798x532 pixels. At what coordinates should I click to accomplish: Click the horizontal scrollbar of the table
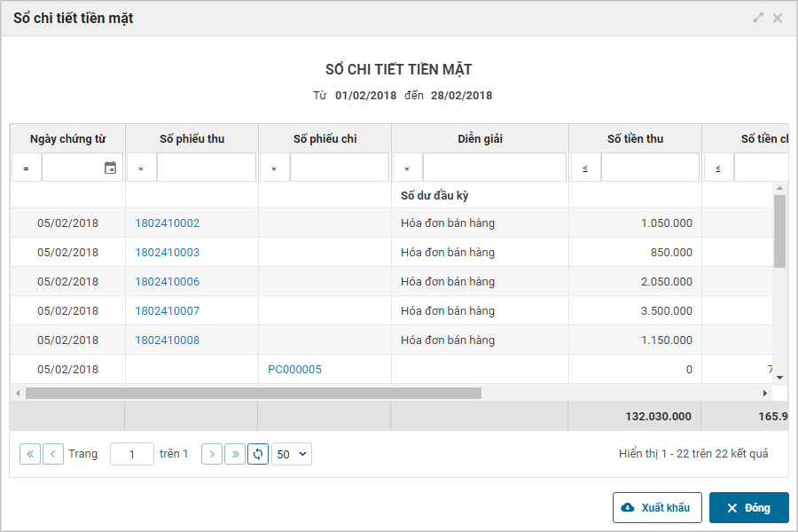tap(253, 393)
